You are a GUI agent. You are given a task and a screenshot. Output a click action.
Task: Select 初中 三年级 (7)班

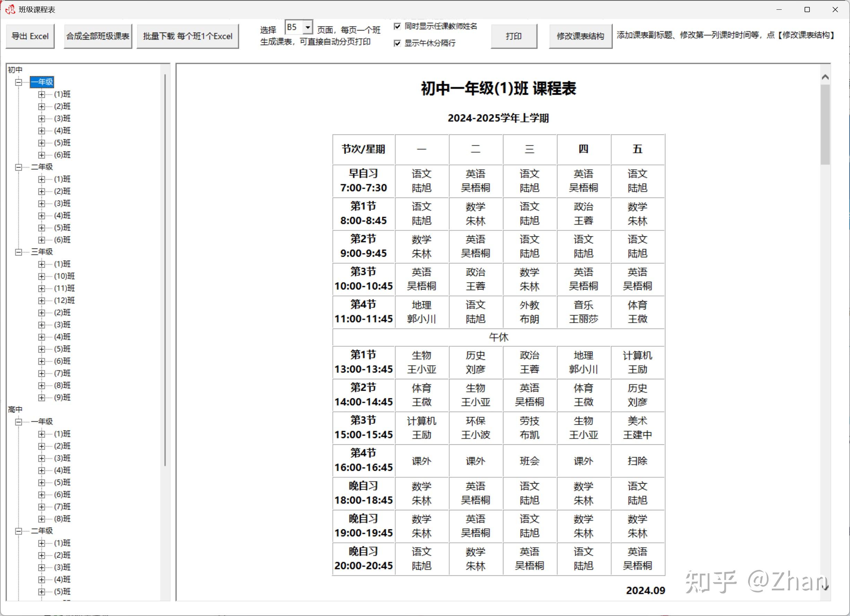tap(62, 373)
